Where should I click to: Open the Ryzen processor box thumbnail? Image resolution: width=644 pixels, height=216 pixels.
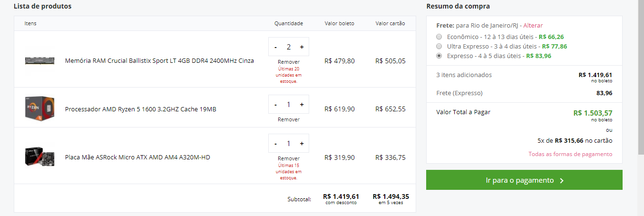tap(39, 108)
